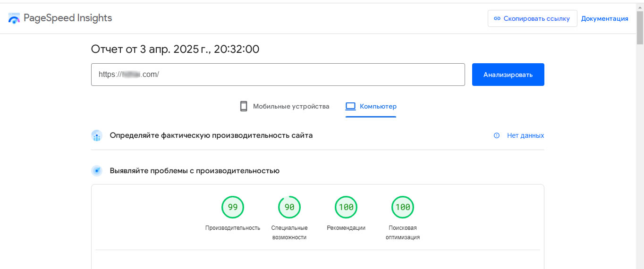
Task: Click the Нет данных label
Action: pyautogui.click(x=525, y=135)
